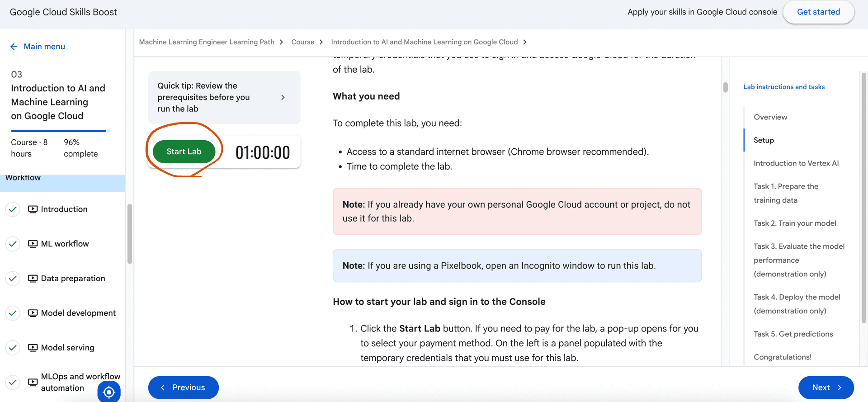Click the Google Cloud Skills Boost logo text
The width and height of the screenshot is (868, 402).
coord(63,12)
